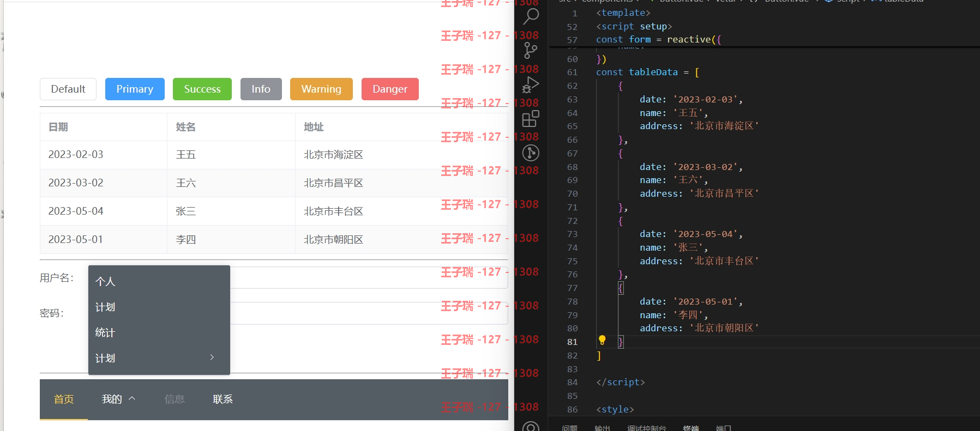The height and width of the screenshot is (431, 980).
Task: Click the 2023-03-02 date cell
Action: (x=104, y=183)
